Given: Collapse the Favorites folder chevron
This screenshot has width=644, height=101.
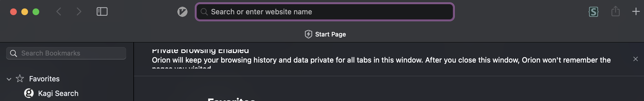Looking at the screenshot, I should pyautogui.click(x=9, y=79).
